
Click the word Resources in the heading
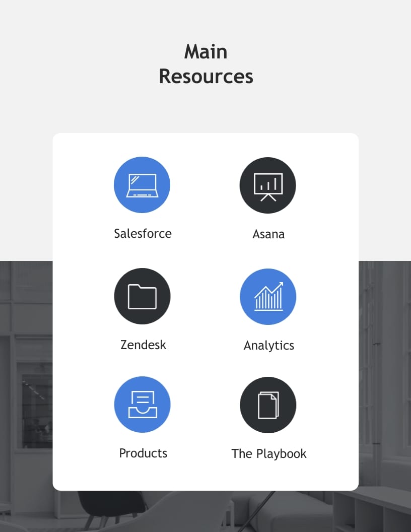(205, 76)
